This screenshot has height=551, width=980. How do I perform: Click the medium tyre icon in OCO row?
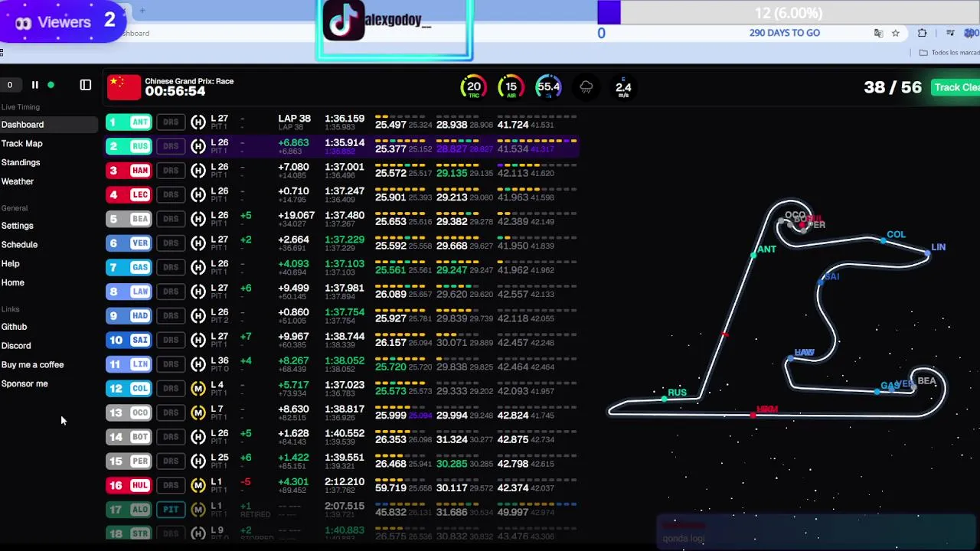pos(198,412)
